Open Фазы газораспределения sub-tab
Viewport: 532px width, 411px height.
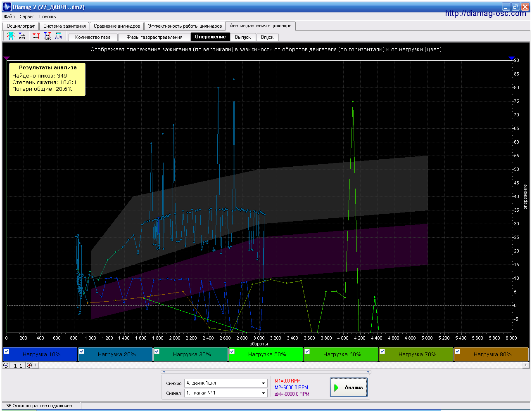coord(154,37)
